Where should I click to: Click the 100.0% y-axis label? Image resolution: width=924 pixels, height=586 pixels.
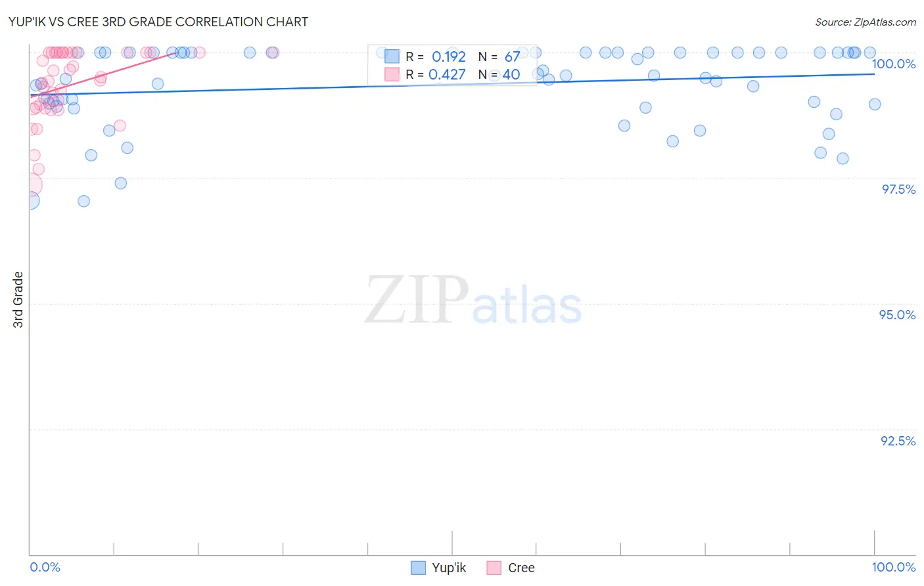tap(894, 64)
